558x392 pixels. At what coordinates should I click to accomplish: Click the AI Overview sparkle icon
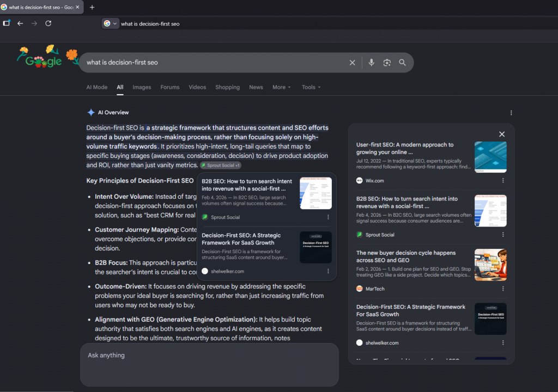pos(91,112)
